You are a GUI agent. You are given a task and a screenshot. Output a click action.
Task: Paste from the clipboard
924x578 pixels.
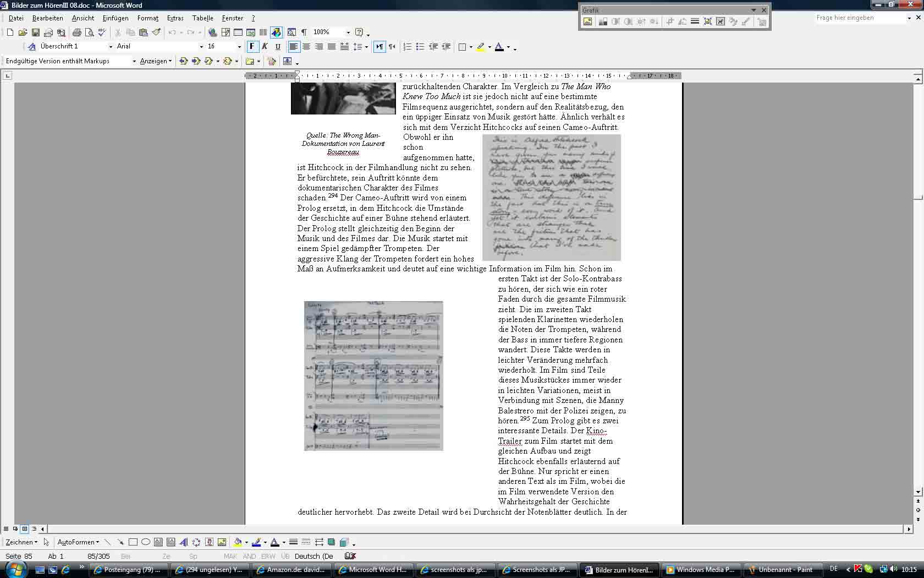click(x=144, y=32)
